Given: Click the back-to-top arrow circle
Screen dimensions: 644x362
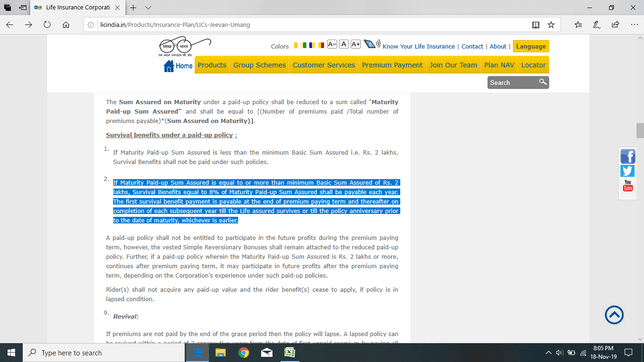Looking at the screenshot, I should [614, 315].
